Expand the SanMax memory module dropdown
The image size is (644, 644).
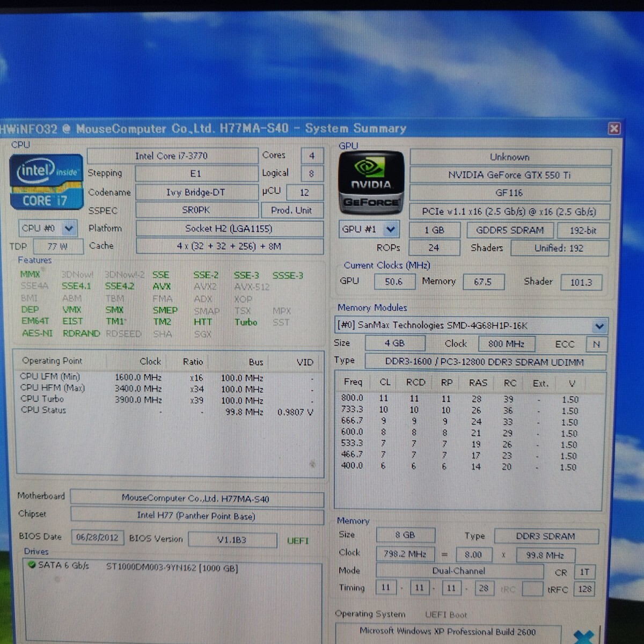pyautogui.click(x=599, y=326)
